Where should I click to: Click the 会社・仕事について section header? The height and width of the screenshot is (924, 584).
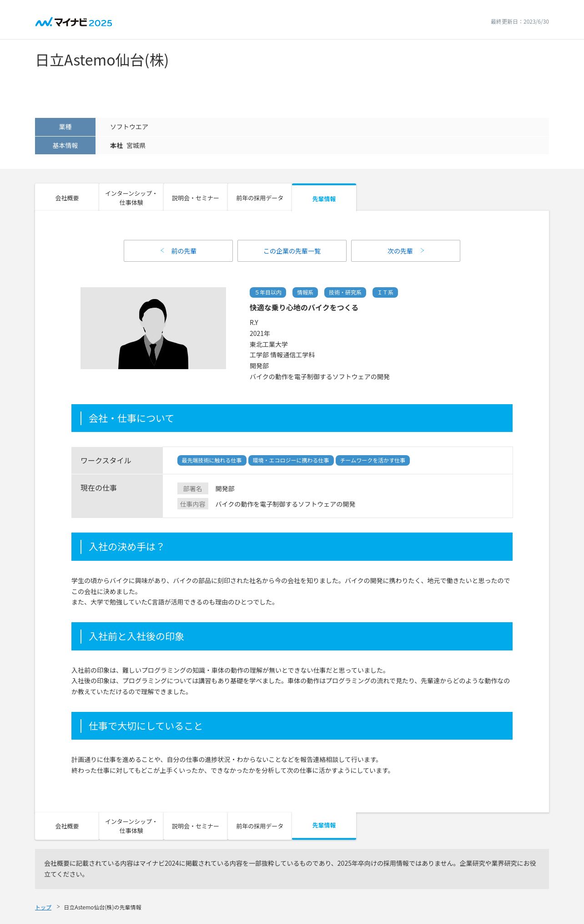pyautogui.click(x=292, y=418)
